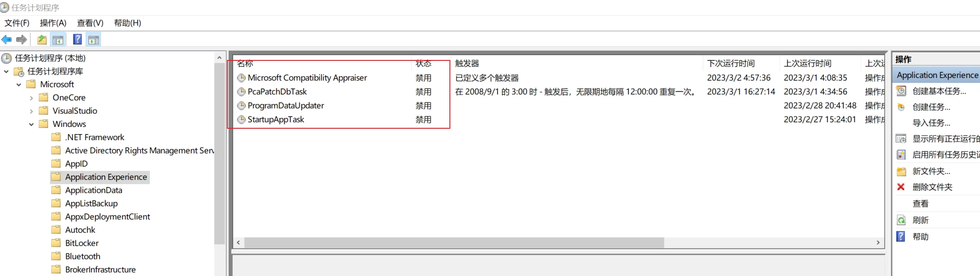Click the Forward arrow toolbar icon

click(21, 40)
